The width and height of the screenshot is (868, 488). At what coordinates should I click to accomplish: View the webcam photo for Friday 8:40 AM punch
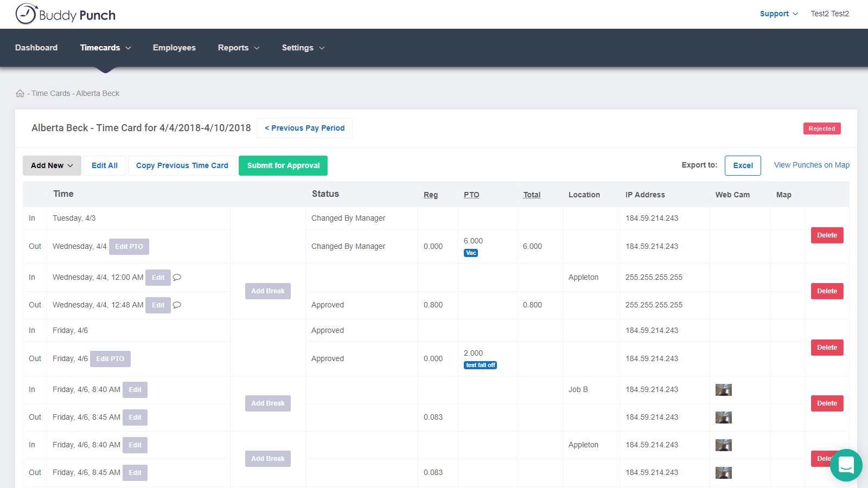tap(724, 389)
